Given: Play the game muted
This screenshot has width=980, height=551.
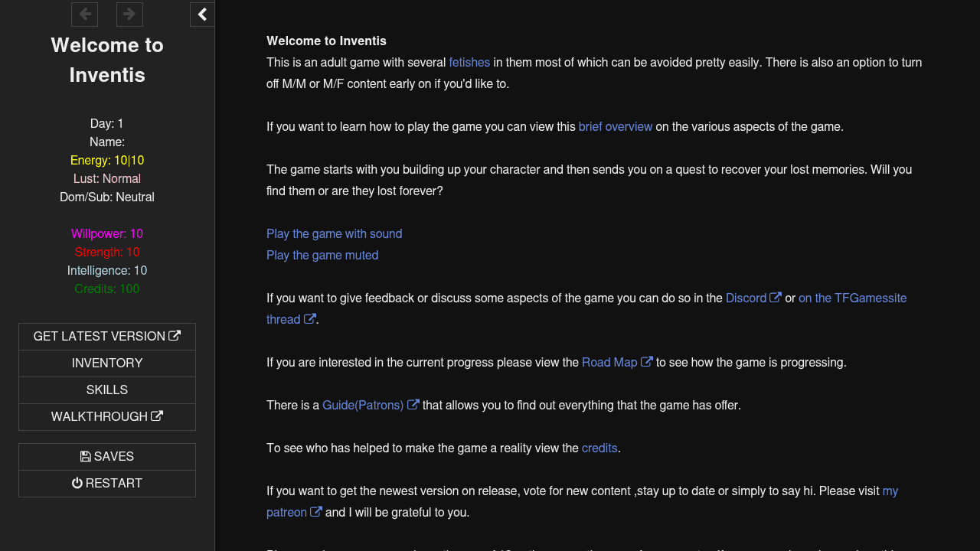Looking at the screenshot, I should pos(322,256).
